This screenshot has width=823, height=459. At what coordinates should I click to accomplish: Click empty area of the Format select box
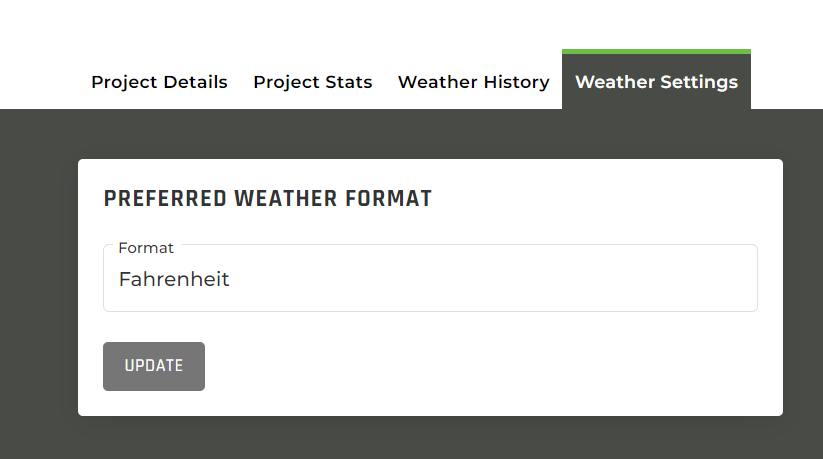click(x=493, y=279)
